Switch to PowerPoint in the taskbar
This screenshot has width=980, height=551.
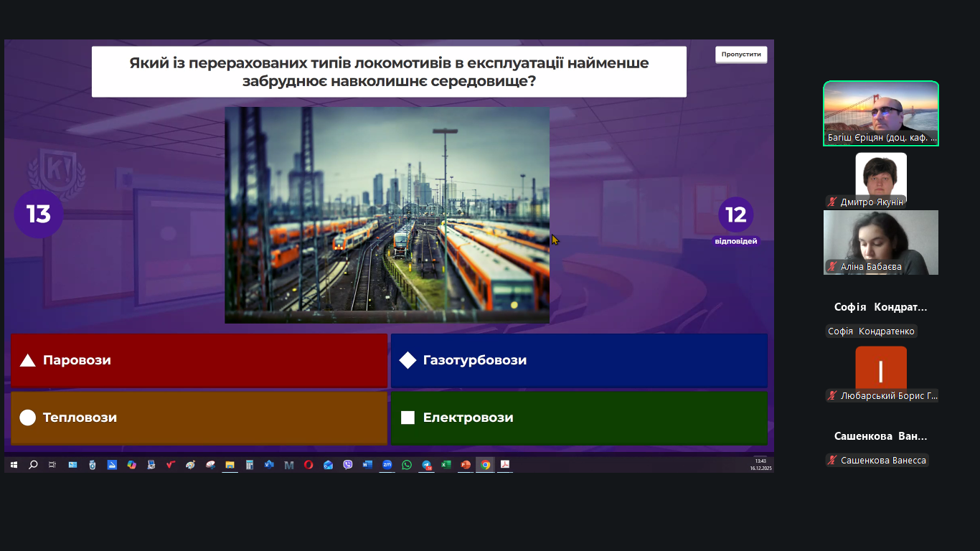click(466, 465)
